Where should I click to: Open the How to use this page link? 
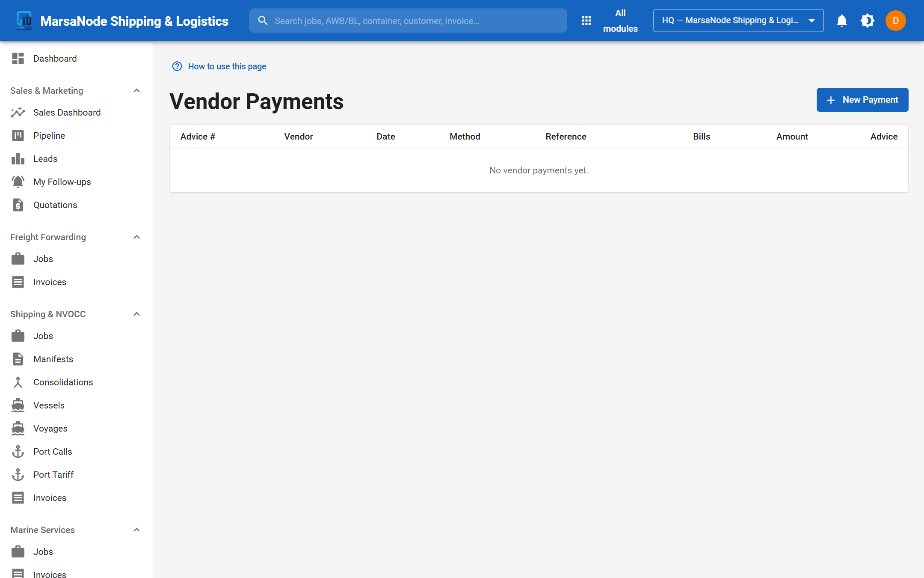coord(227,66)
